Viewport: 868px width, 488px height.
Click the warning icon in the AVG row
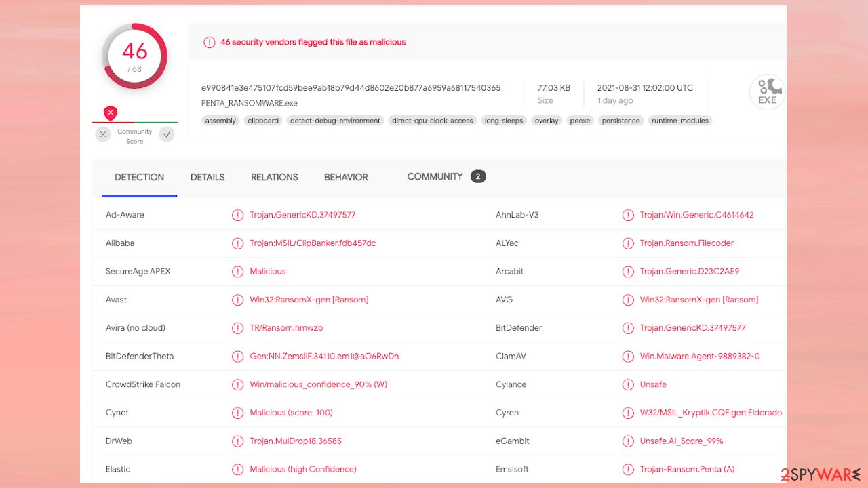[x=628, y=300]
